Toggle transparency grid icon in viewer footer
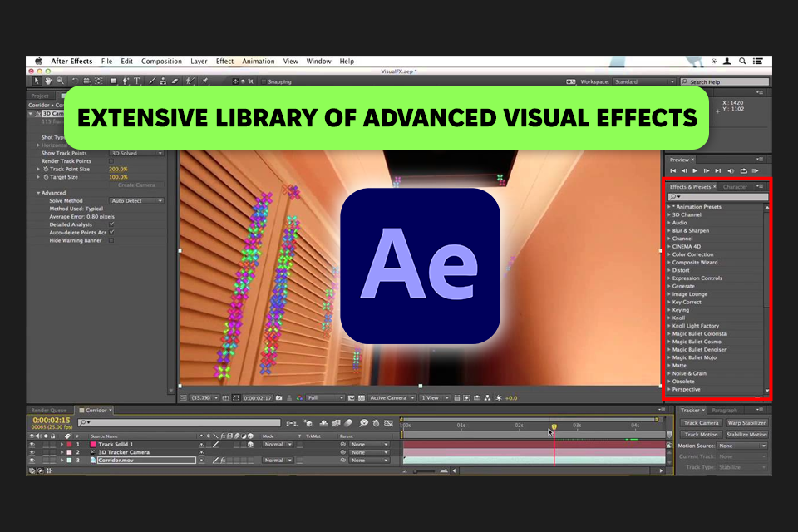 pos(362,398)
